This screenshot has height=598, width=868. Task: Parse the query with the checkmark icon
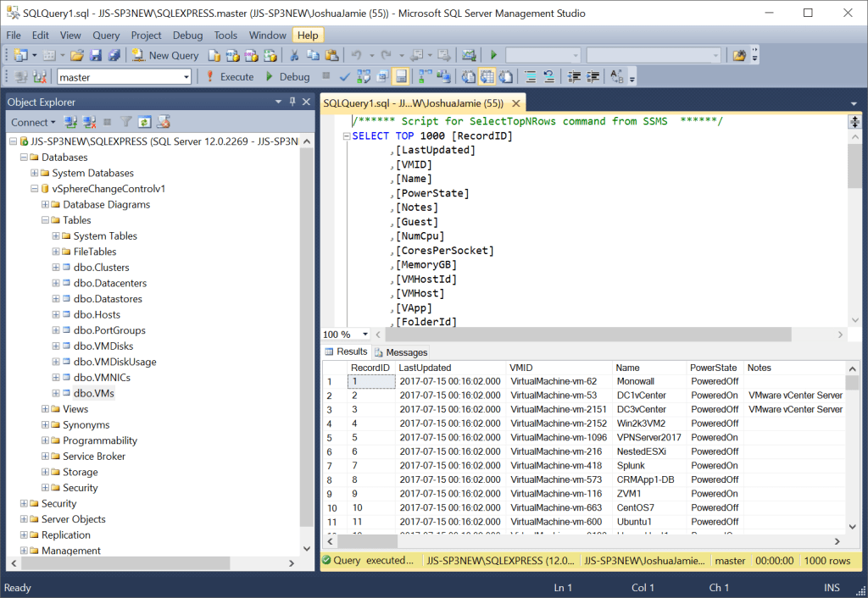pos(343,76)
